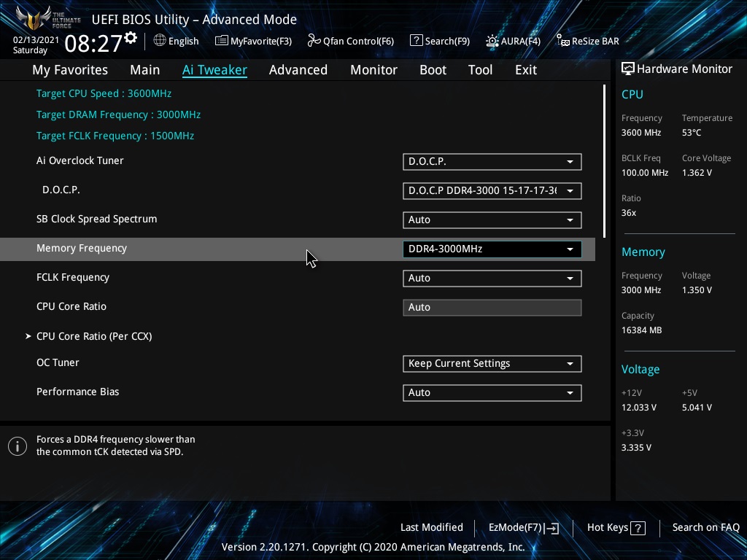The height and width of the screenshot is (560, 747).
Task: Click AURA(F4) label
Action: pos(521,42)
